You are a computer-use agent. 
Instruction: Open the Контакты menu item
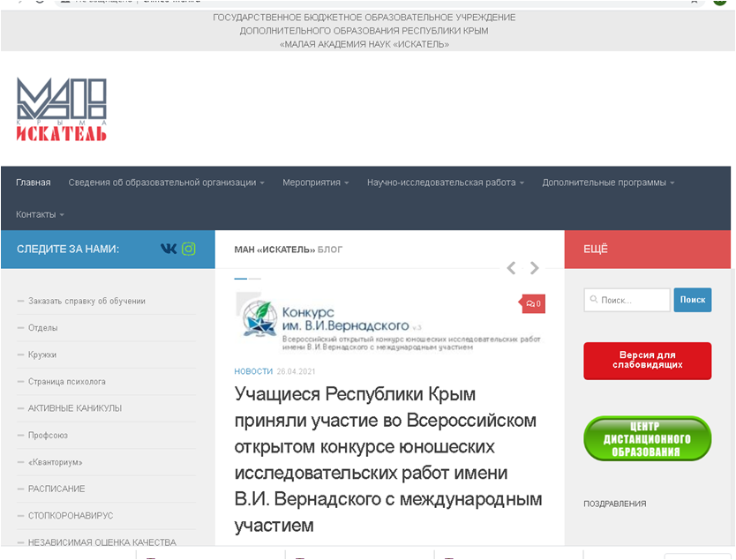[40, 214]
